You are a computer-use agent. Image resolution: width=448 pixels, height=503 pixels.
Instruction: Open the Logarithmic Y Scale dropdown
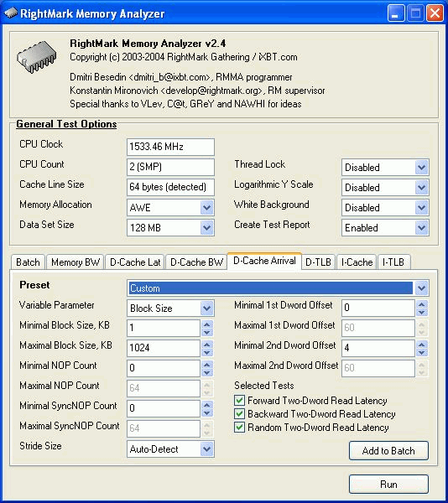(x=422, y=187)
